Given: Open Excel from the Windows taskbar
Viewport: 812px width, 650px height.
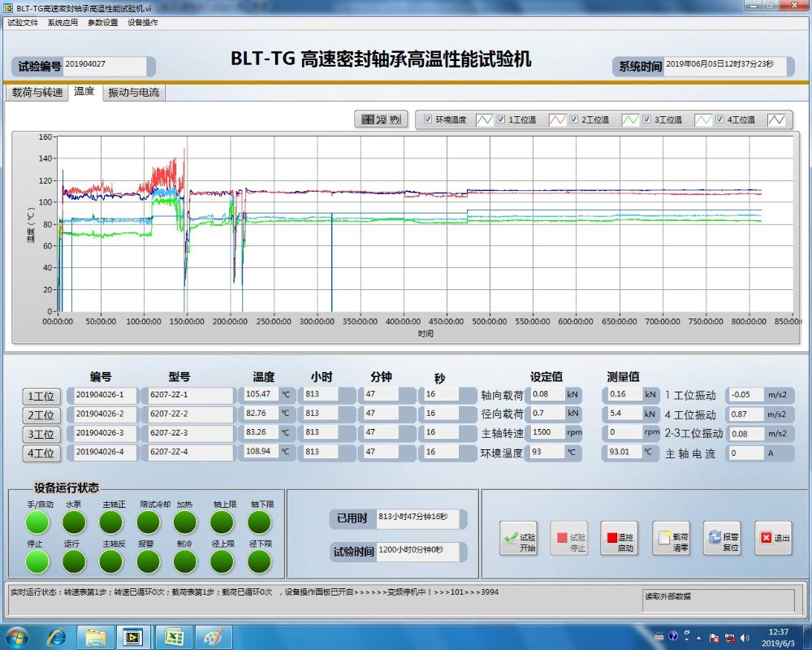Looking at the screenshot, I should [174, 636].
